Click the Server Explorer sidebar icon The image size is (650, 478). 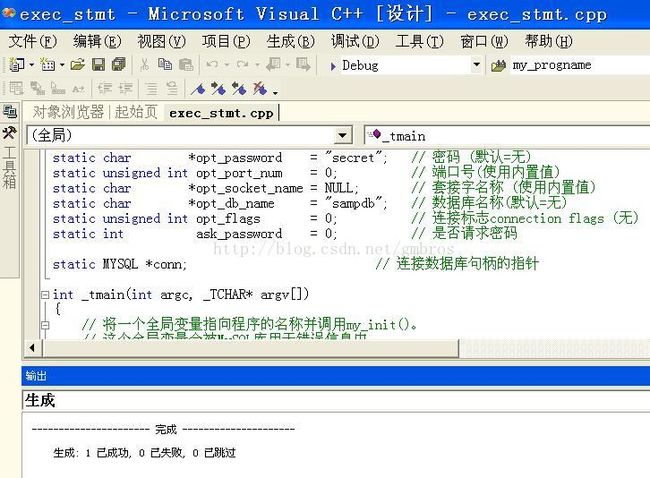coord(10,111)
